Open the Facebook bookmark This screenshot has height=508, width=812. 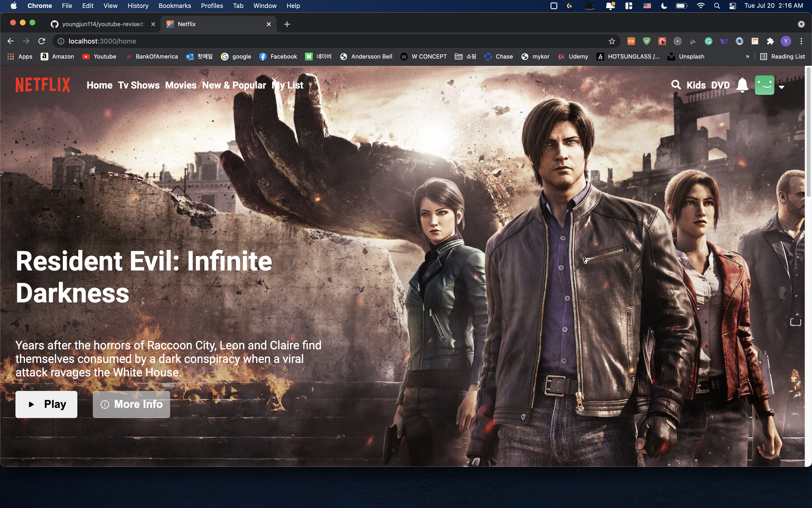278,56
